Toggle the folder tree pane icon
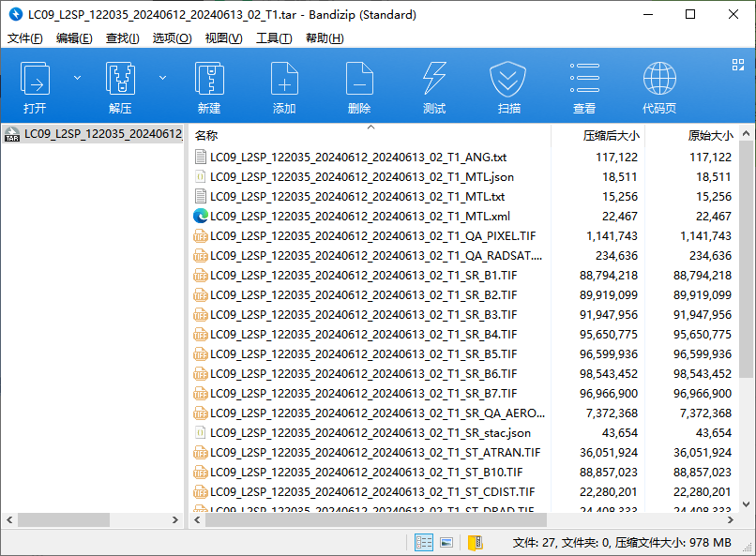This screenshot has width=756, height=556. tap(475, 543)
